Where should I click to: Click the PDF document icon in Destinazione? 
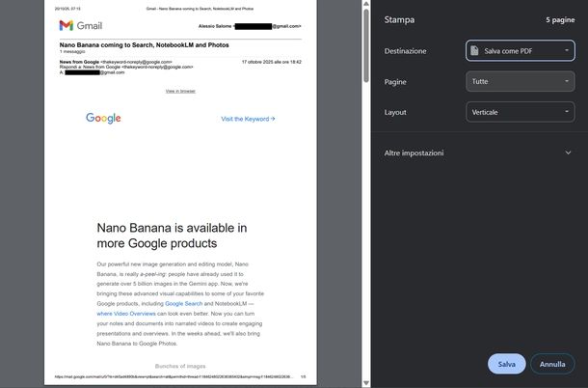tap(475, 50)
